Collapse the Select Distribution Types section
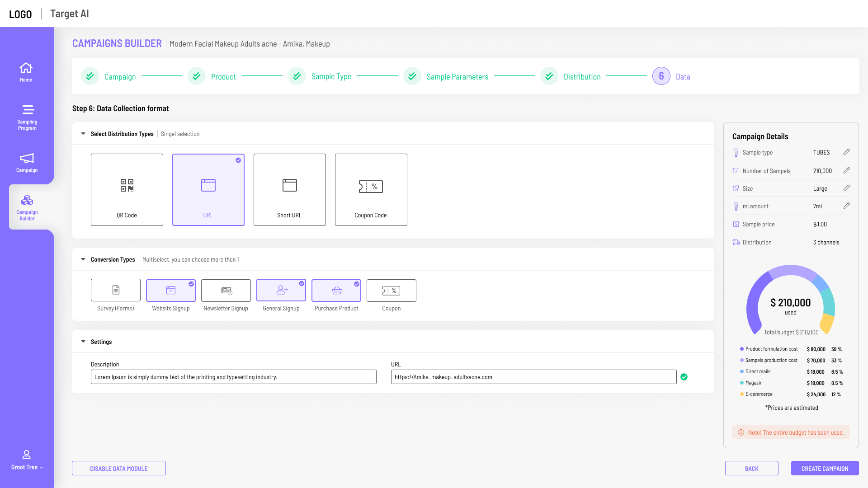The image size is (868, 488). [x=83, y=134]
